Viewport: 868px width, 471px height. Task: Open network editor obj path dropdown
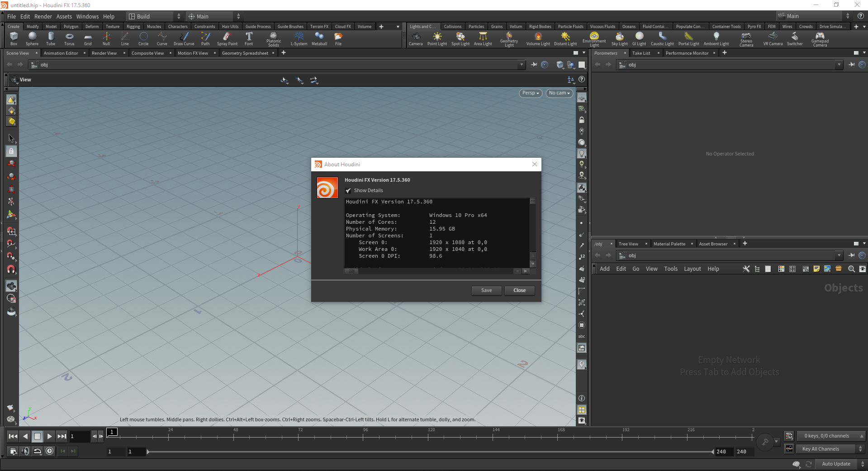(839, 255)
